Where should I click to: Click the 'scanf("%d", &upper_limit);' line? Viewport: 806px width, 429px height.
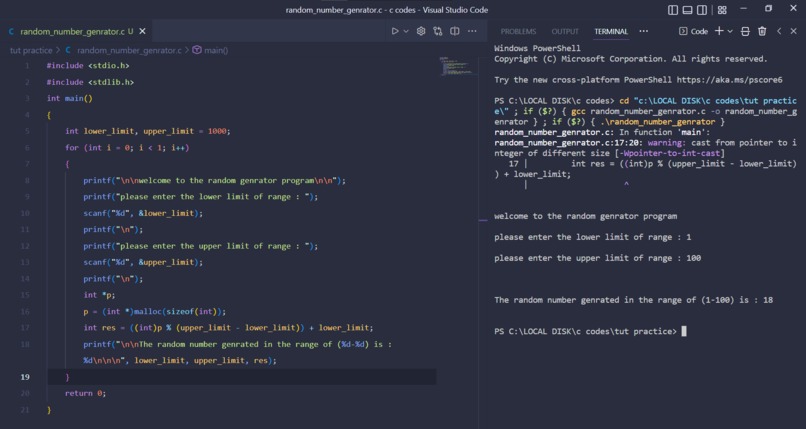(143, 262)
